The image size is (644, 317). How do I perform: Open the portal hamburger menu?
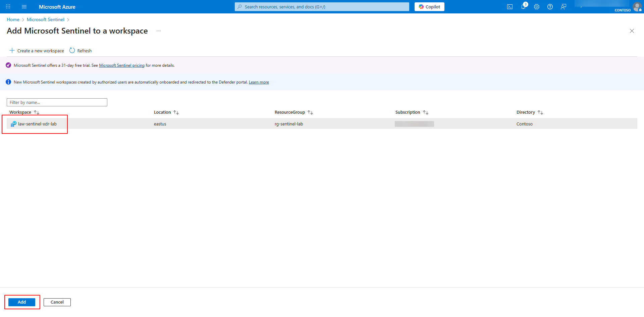pyautogui.click(x=24, y=7)
